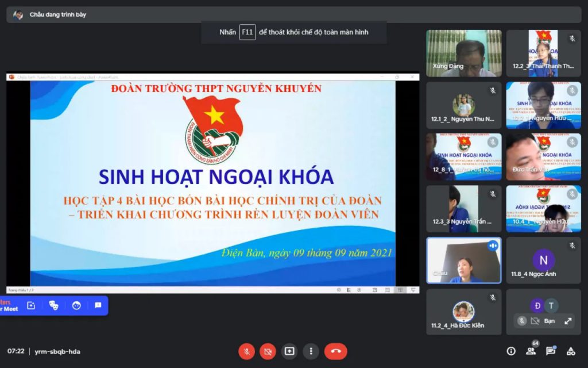Click the slide heading ĐOÀN TRƯỜNG THPT NGUYỄN KHUYẾN
Image resolution: width=588 pixels, height=368 pixels.
[x=216, y=89]
